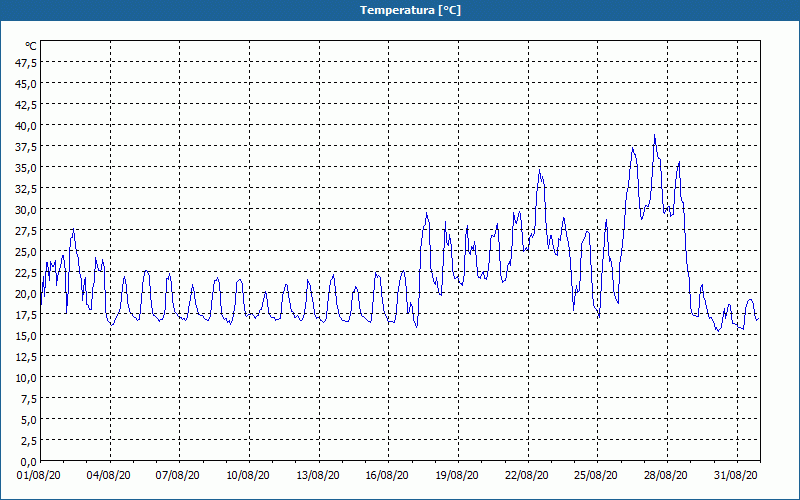Click the 35,0 y-axis label
This screenshot has width=800, height=500.
27,168
